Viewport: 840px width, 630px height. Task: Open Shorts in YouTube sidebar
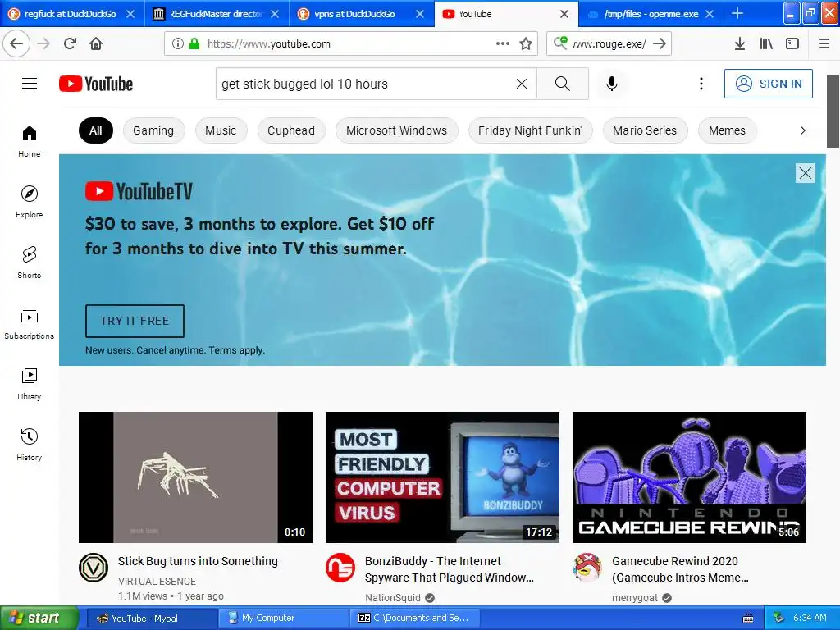coord(30,262)
